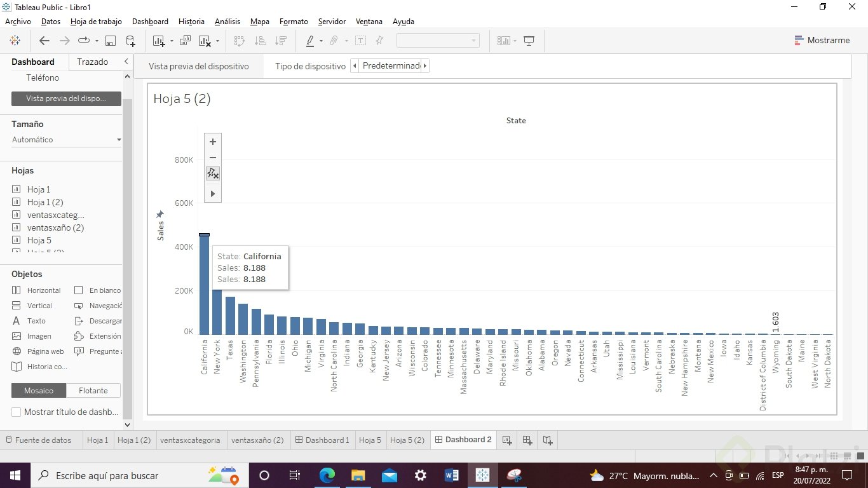Undo with the back arrow toolbar icon
Viewport: 868px width, 488px height.
pyautogui.click(x=44, y=41)
